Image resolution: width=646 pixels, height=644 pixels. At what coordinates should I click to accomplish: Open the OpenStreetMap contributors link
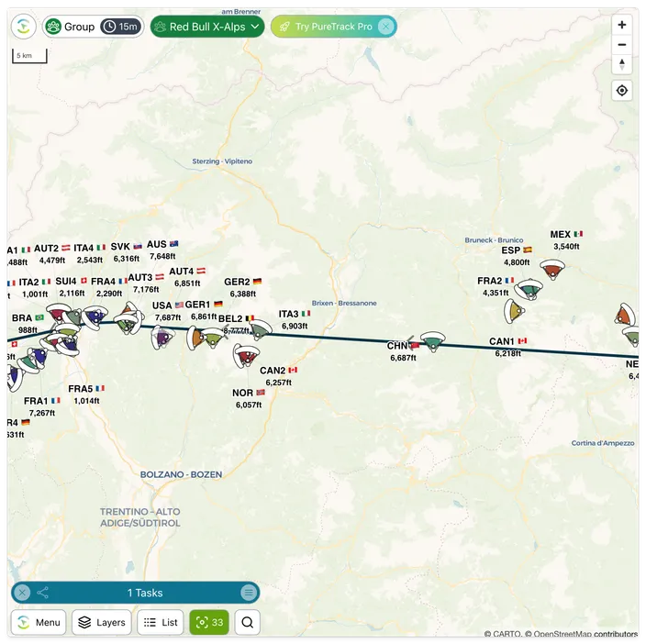click(x=585, y=634)
